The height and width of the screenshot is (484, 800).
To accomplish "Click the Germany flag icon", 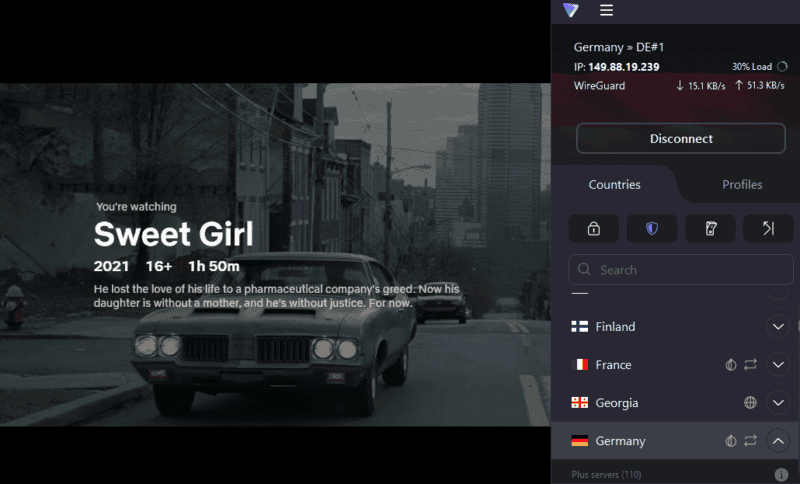I will point(580,441).
